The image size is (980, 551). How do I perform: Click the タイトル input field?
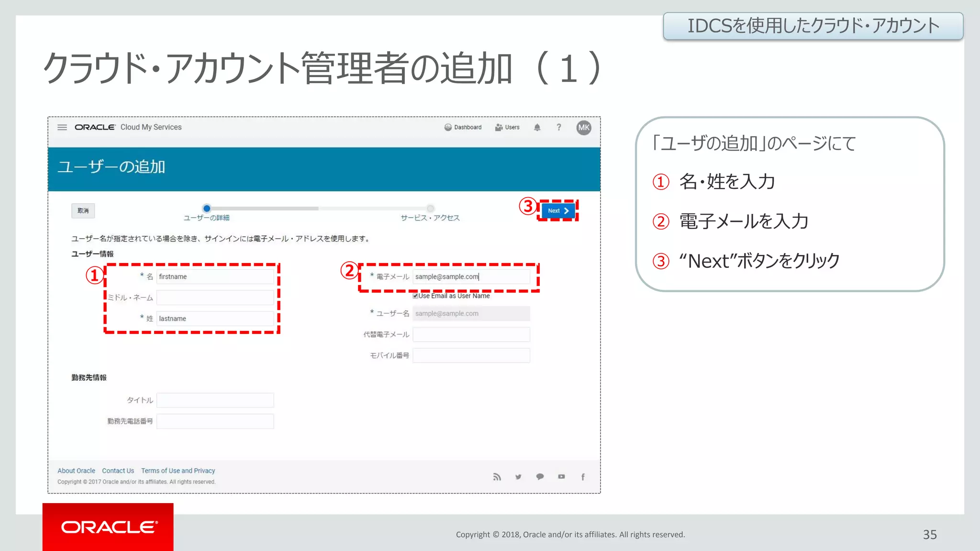215,400
